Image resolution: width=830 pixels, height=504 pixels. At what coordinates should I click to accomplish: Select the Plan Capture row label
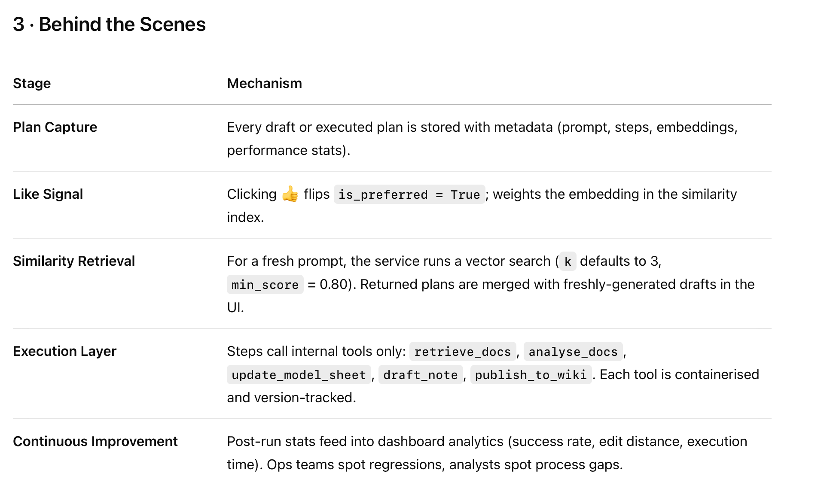pos(55,127)
